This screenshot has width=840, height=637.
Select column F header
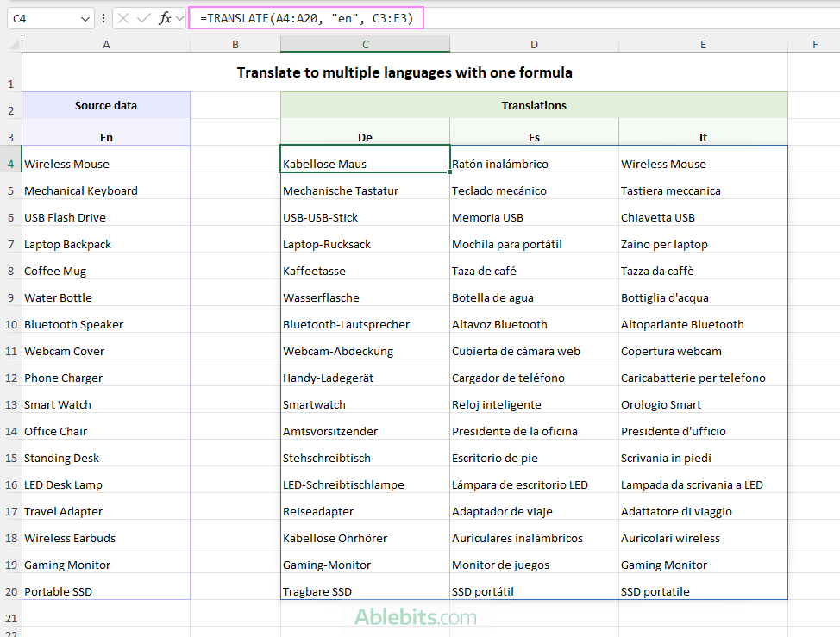click(x=814, y=45)
